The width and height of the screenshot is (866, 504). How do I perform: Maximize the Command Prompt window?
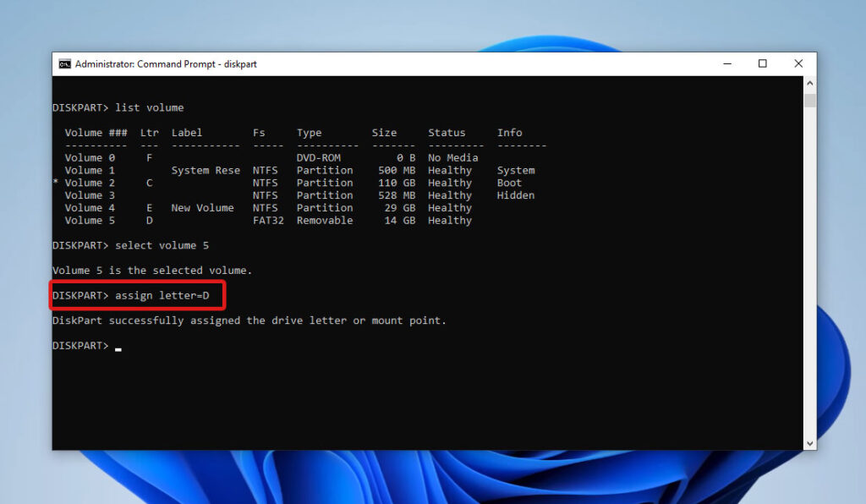tap(762, 63)
